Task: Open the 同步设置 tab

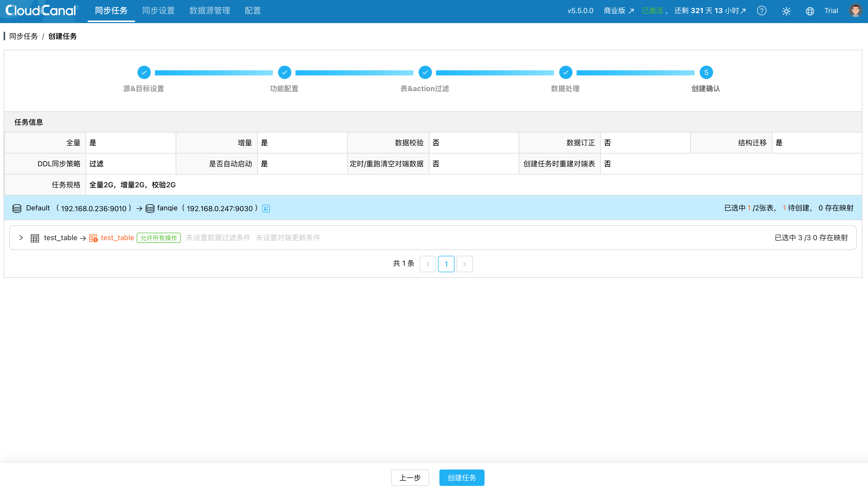Action: (x=158, y=11)
